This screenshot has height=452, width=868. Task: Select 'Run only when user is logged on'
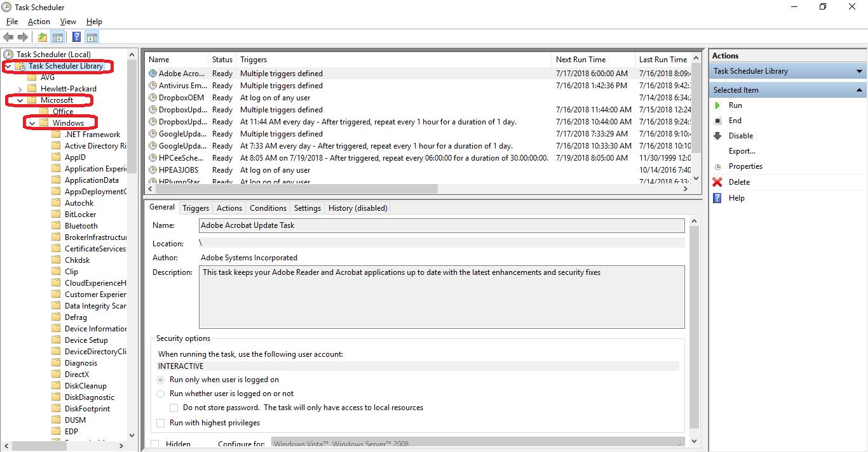click(x=161, y=380)
